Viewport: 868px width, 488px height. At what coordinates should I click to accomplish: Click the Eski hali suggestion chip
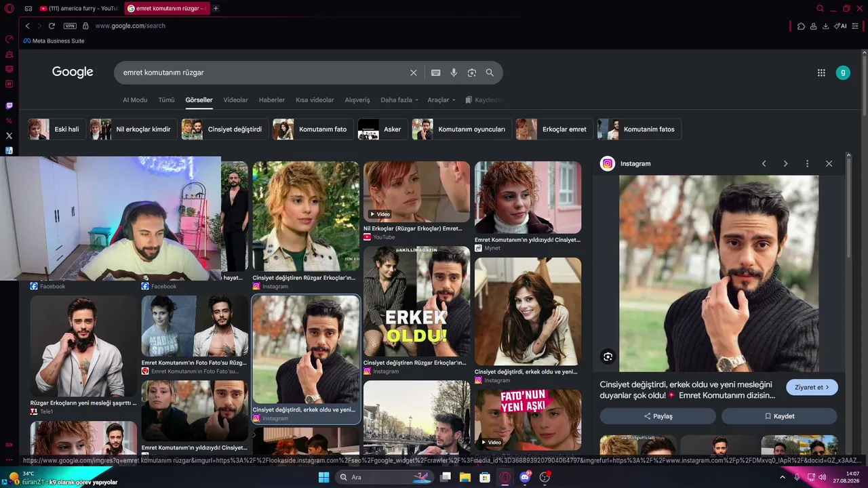pyautogui.click(x=57, y=129)
